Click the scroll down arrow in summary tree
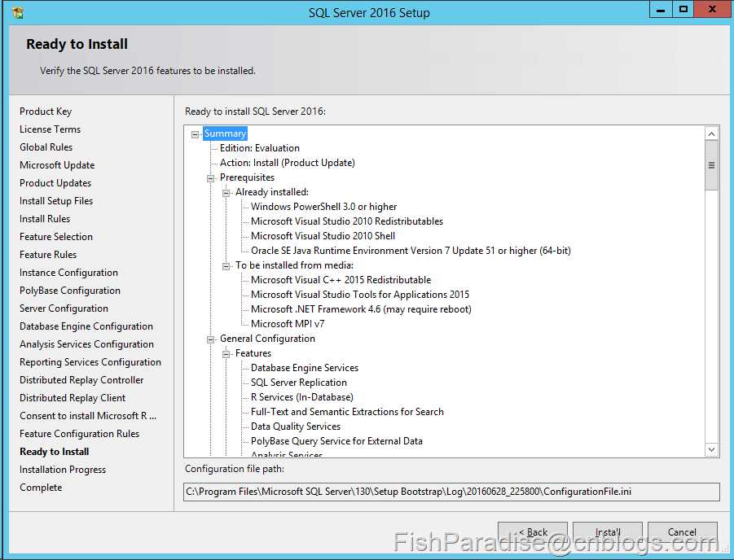This screenshot has width=734, height=560. pos(711,449)
